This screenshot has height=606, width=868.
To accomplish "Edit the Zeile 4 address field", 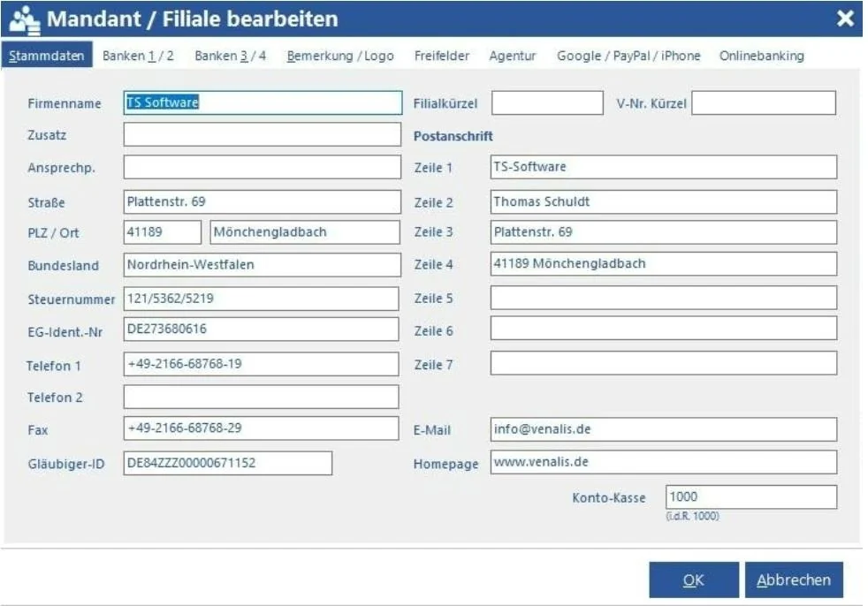I will point(664,264).
